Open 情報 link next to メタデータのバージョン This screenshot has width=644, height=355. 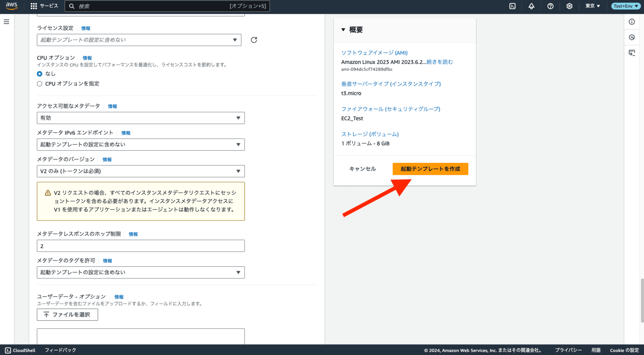[x=107, y=160]
